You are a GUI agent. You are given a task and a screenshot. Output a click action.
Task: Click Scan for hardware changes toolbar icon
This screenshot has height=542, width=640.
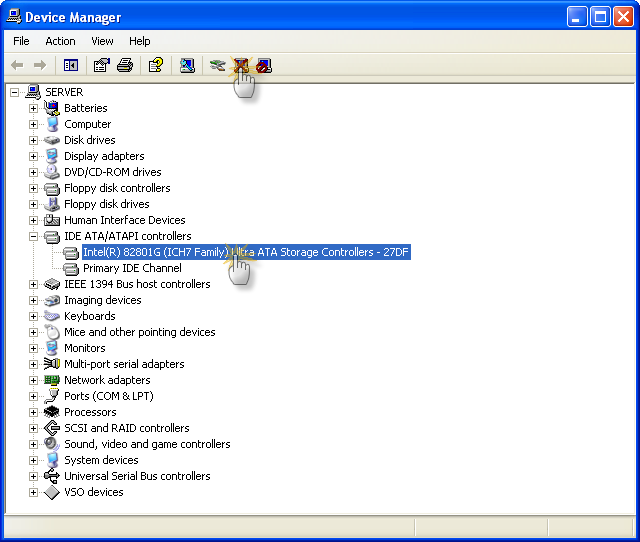click(x=187, y=65)
